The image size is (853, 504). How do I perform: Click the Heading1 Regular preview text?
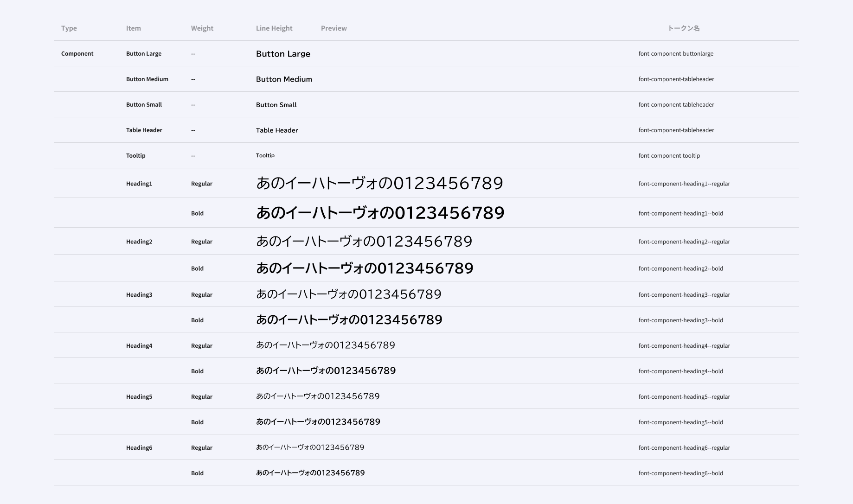point(379,183)
